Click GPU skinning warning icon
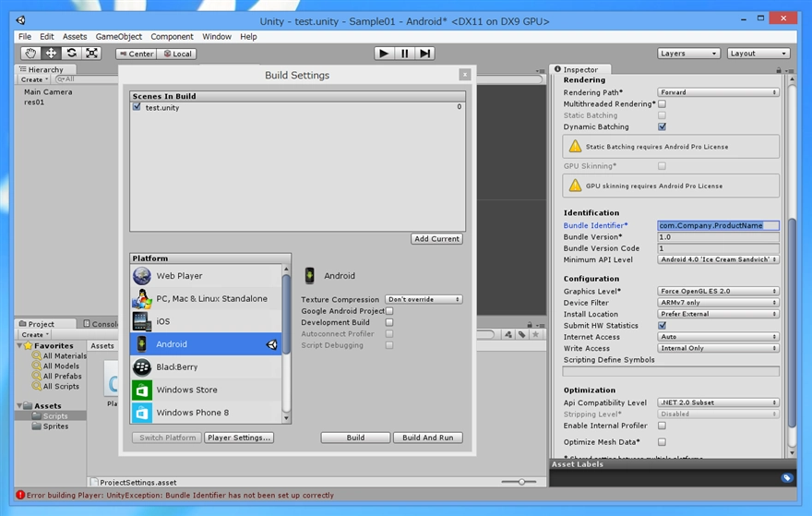Image resolution: width=812 pixels, height=516 pixels. [x=576, y=186]
